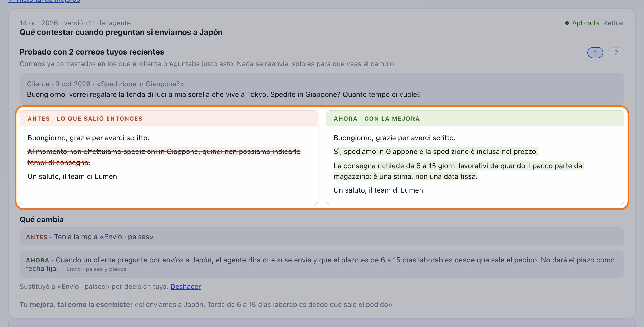
Task: Click the struck-through 'Al momento non effettuiamo' text
Action: pyautogui.click(x=164, y=157)
